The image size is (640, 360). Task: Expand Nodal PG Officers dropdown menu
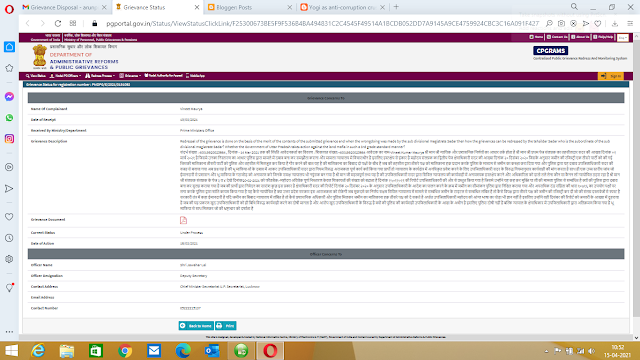(x=65, y=76)
